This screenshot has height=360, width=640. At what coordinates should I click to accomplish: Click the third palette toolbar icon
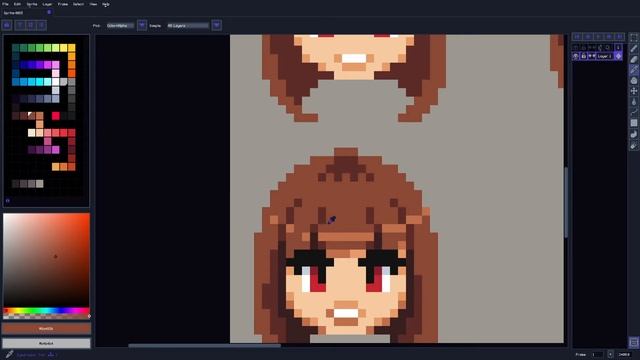click(31, 25)
